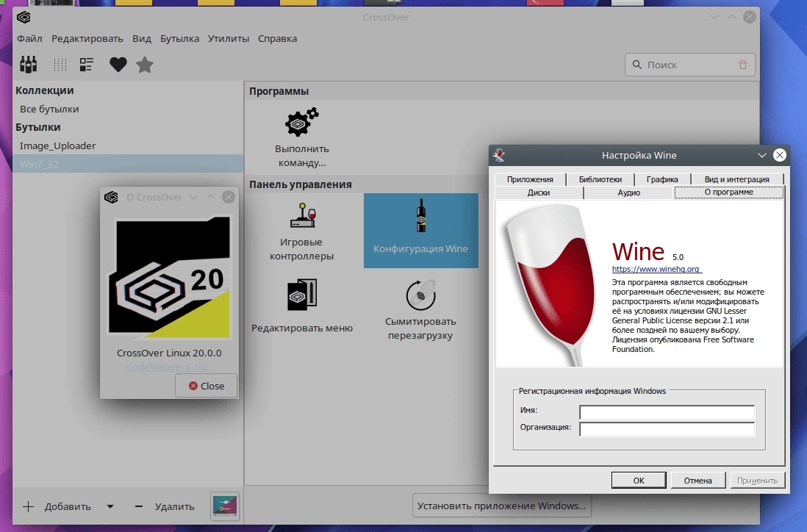Open the CodeWeavers, Inc. link
Viewport: 807px width, 532px height.
(169, 367)
